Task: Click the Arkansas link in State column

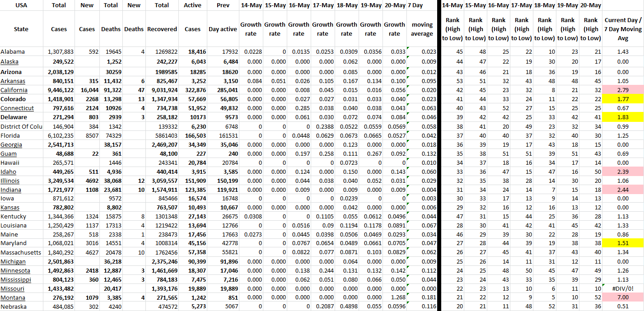Action: pyautogui.click(x=13, y=81)
